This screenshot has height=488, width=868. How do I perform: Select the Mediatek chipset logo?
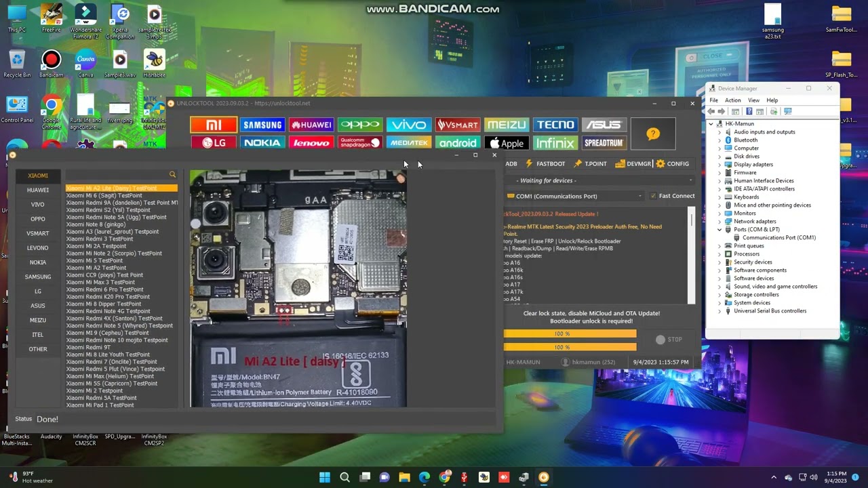pos(409,143)
